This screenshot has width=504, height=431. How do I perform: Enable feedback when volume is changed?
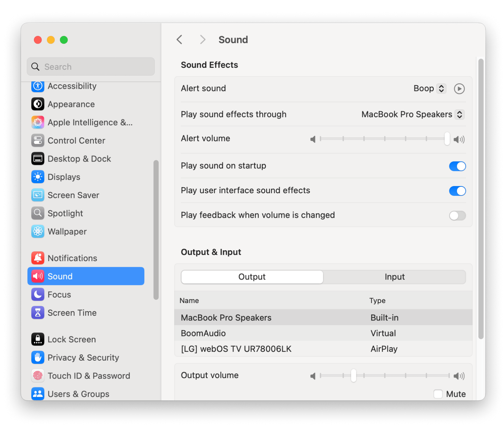457,215
